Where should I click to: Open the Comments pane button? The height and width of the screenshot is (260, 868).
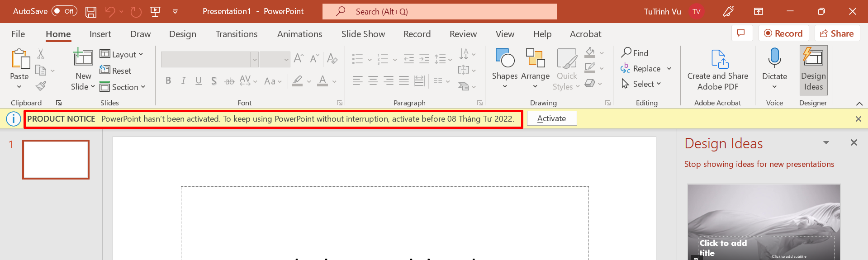pyautogui.click(x=742, y=33)
